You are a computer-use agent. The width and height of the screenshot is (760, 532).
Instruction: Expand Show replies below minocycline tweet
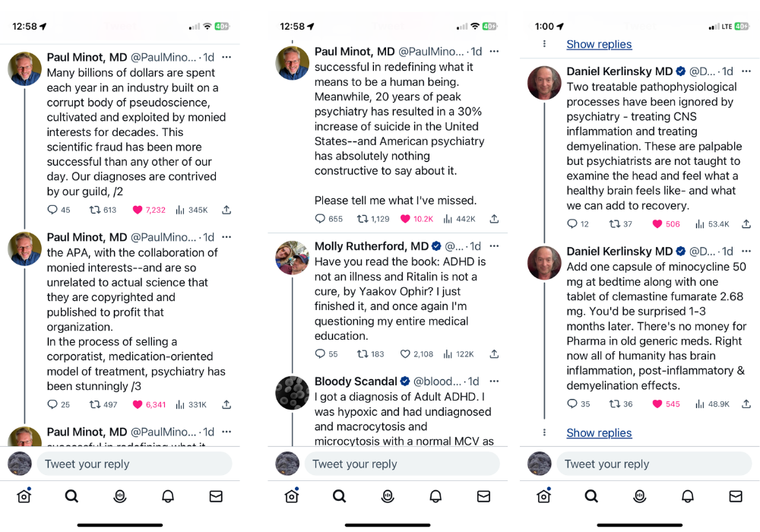599,432
